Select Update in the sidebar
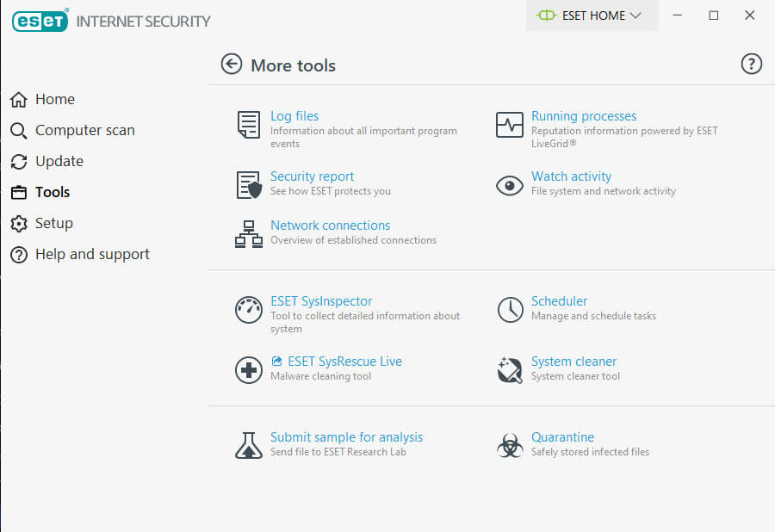The width and height of the screenshot is (775, 532). click(x=59, y=162)
